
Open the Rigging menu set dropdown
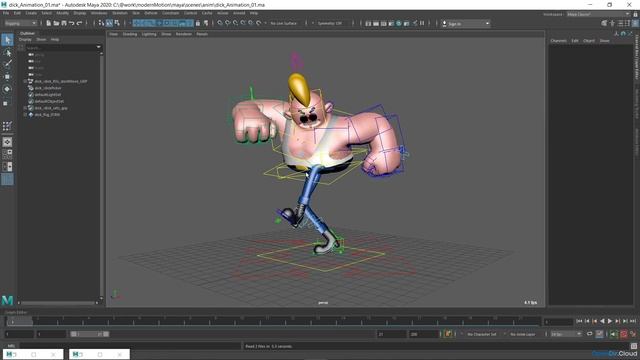(20, 23)
